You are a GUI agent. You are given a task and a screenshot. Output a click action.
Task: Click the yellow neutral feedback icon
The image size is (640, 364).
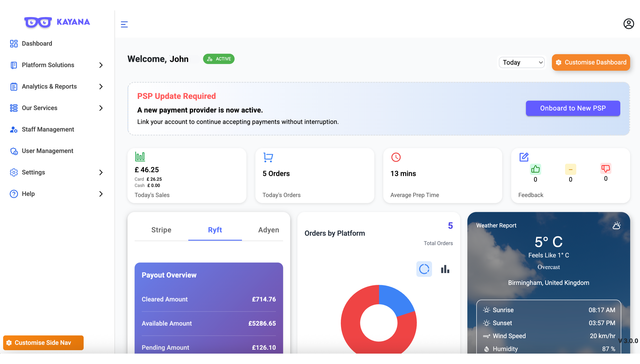pyautogui.click(x=570, y=169)
